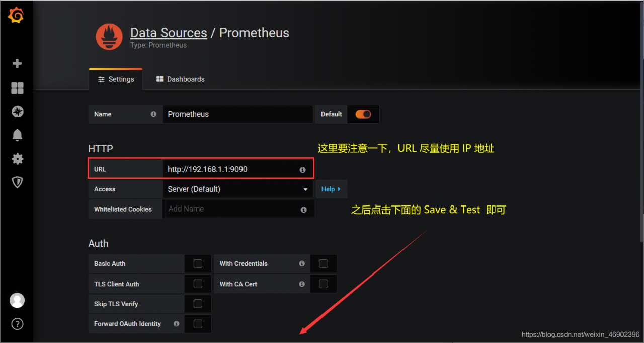This screenshot has width=644, height=343.
Task: Click the Forward OAuth Identity label
Action: pos(127,324)
